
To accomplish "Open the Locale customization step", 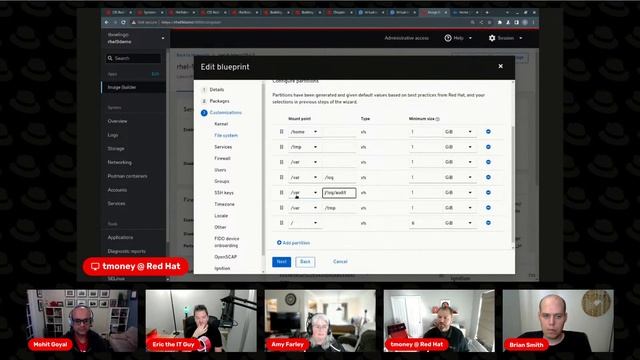I will point(221,216).
